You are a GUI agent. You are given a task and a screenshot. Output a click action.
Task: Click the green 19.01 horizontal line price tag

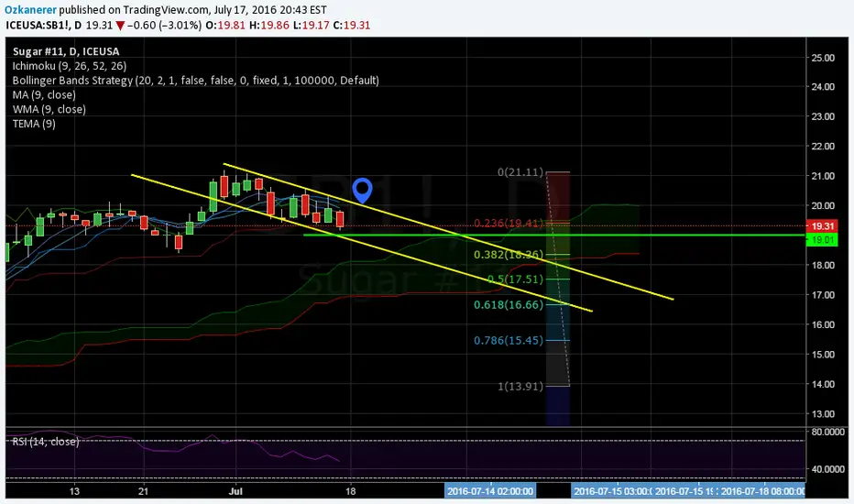pos(823,240)
